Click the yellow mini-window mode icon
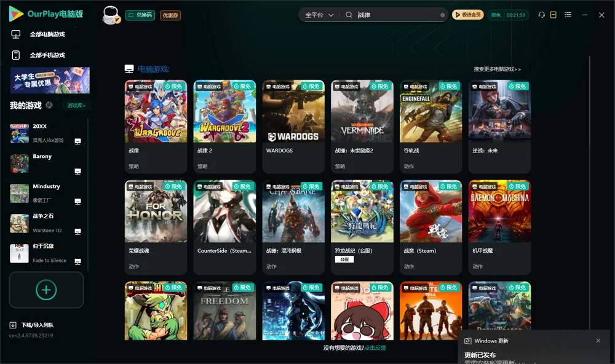Image resolution: width=615 pixels, height=364 pixels. (x=553, y=15)
